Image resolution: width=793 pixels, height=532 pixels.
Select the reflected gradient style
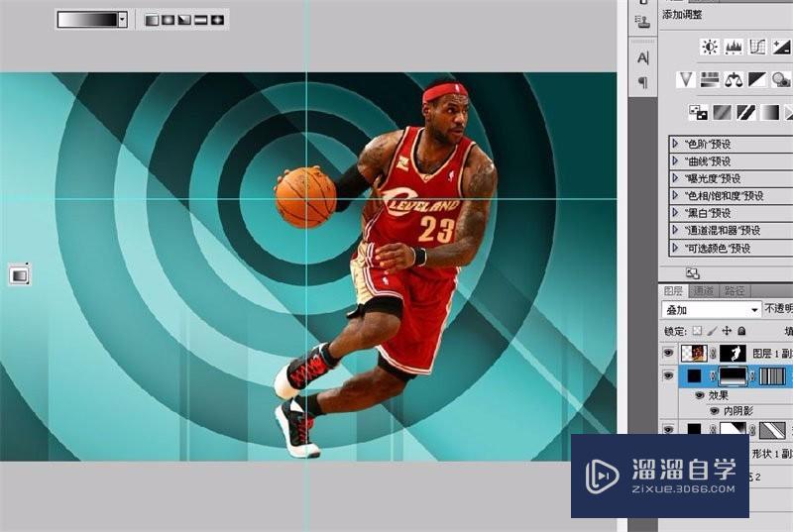coord(201,20)
